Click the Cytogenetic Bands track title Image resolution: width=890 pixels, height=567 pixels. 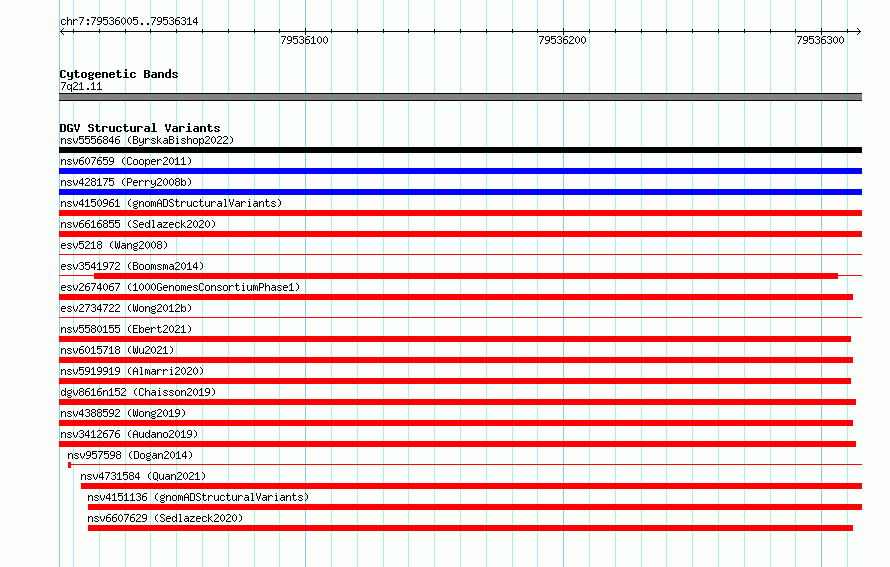119,74
